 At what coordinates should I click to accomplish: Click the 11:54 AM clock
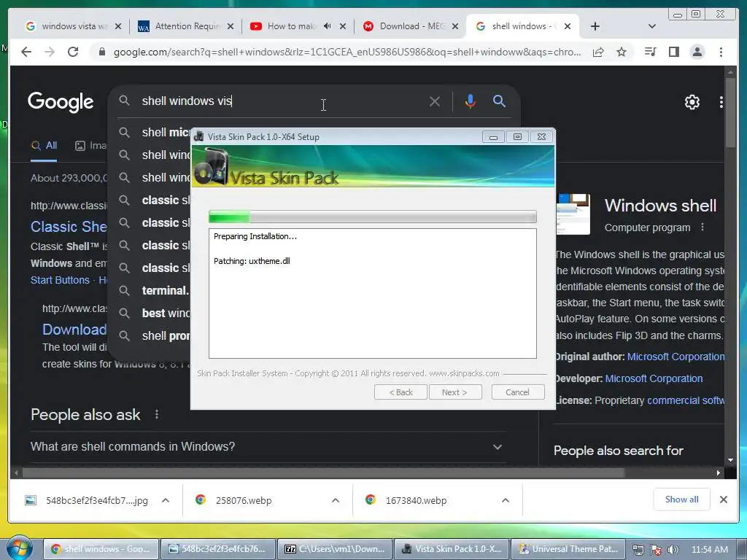coord(709,550)
